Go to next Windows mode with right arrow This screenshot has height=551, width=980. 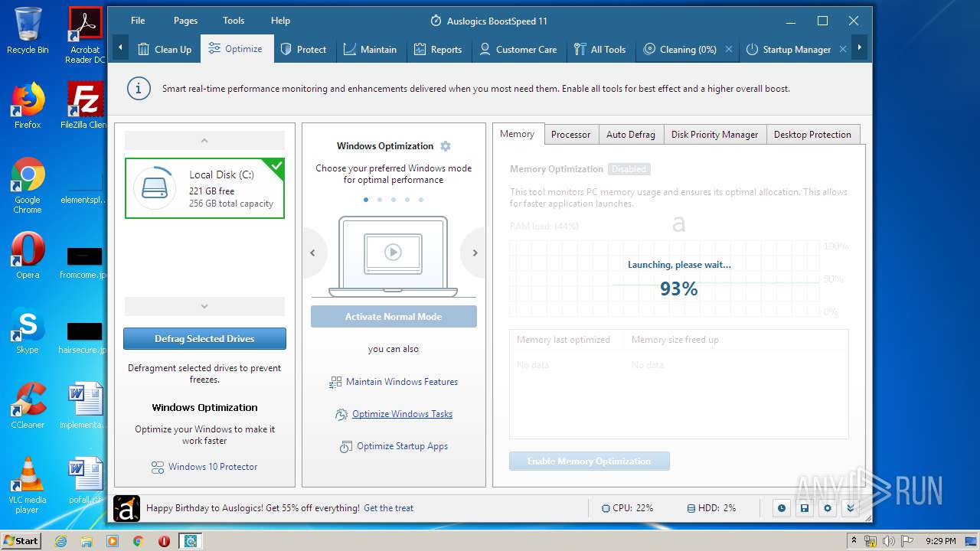(474, 253)
